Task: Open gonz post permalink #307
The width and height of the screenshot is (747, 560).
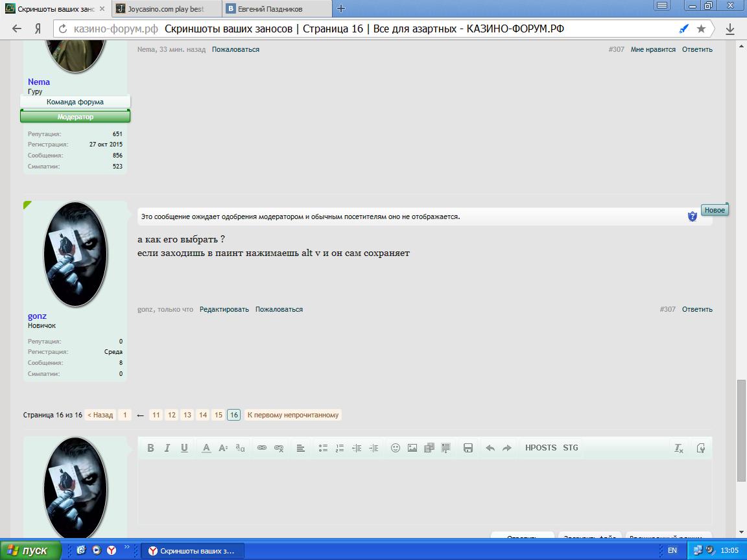Action: click(x=667, y=309)
